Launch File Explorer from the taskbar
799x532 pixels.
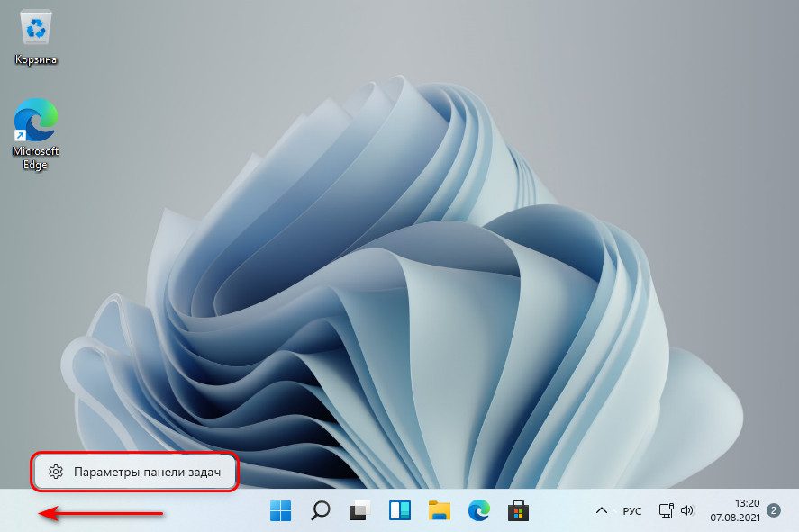[x=440, y=510]
